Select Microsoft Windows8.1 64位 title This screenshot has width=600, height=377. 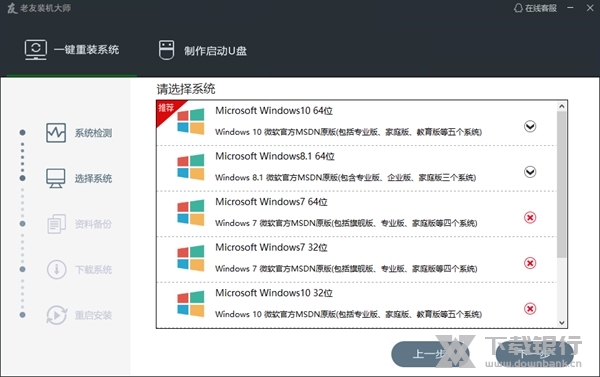[275, 156]
